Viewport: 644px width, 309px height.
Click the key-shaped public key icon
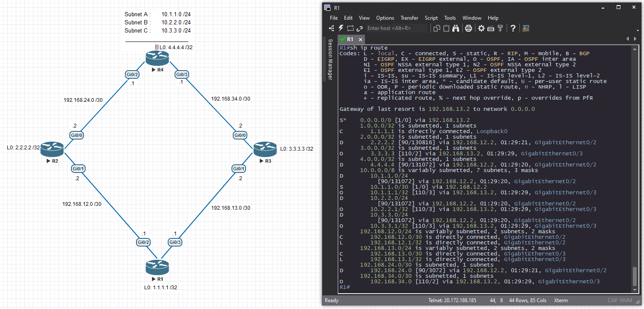click(x=500, y=28)
